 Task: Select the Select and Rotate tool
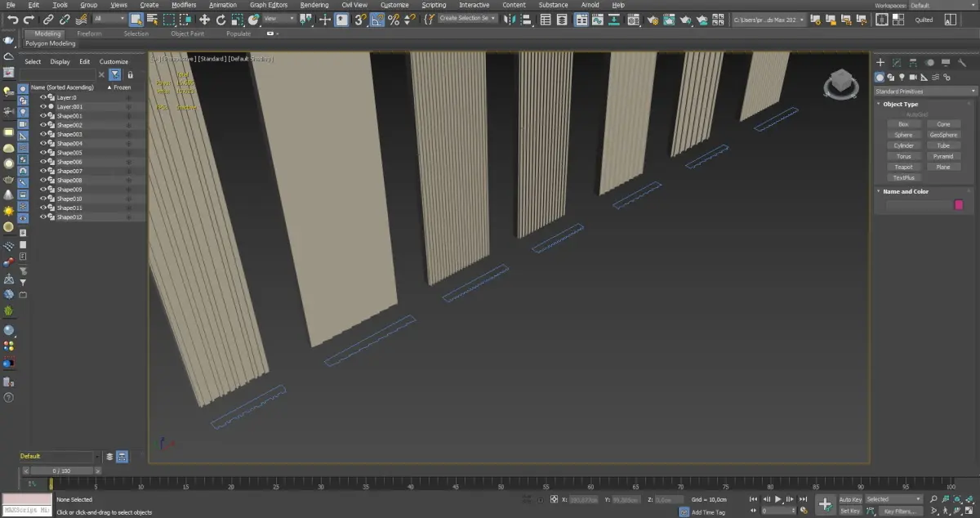click(x=221, y=18)
